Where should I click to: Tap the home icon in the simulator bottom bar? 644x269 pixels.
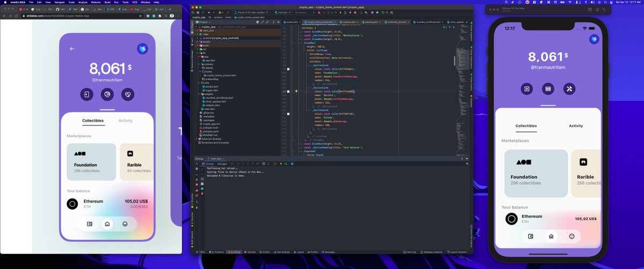coord(551,236)
